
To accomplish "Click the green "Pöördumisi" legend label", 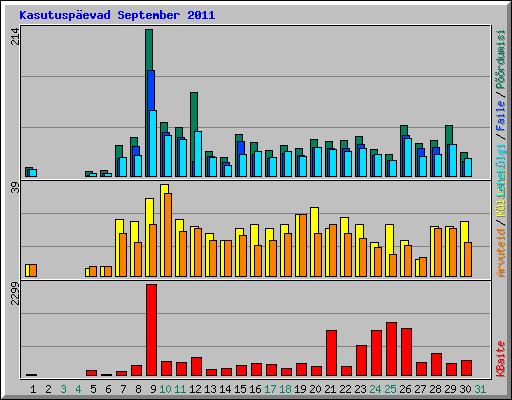I will click(x=501, y=59).
